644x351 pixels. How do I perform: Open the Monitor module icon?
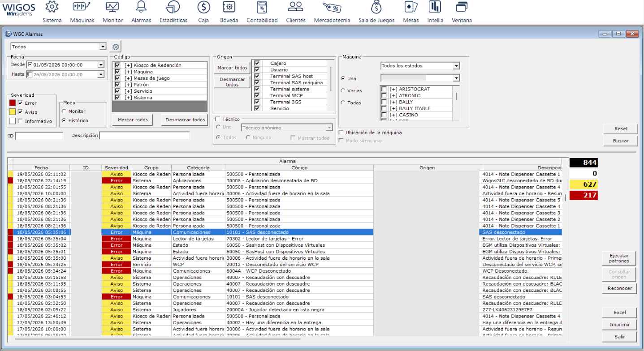(112, 7)
